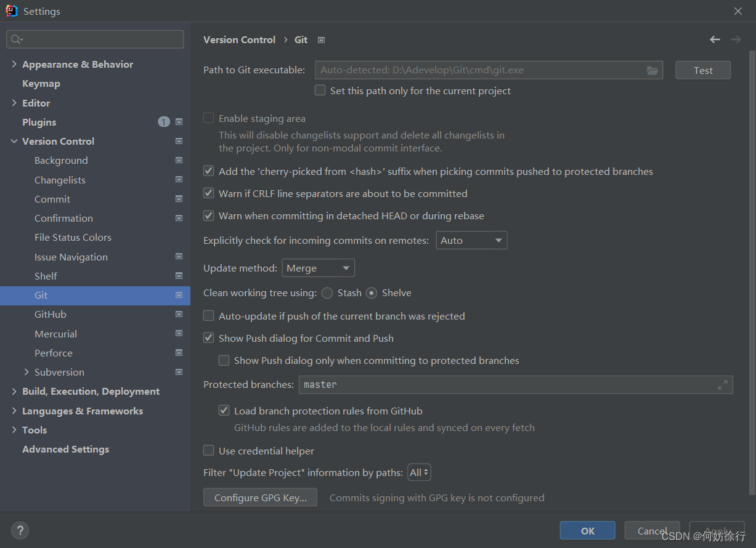The image size is (756, 548).
Task: Enable the Use credential helper option
Action: pos(208,451)
